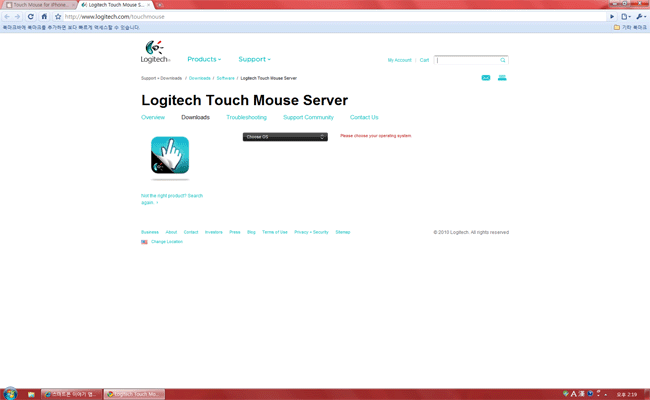The image size is (650, 400).
Task: Click the Touch Mouse app icon image
Action: click(x=170, y=155)
